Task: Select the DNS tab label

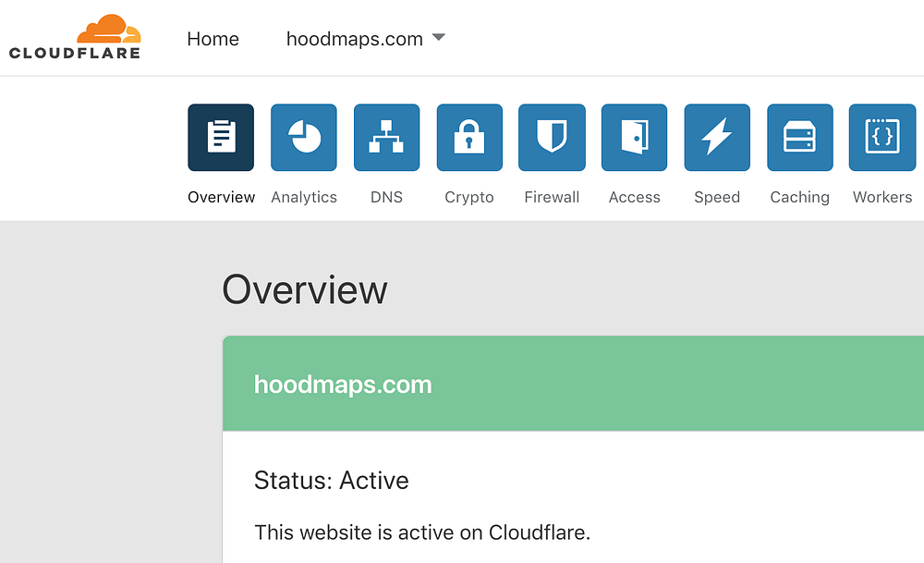Action: [386, 197]
